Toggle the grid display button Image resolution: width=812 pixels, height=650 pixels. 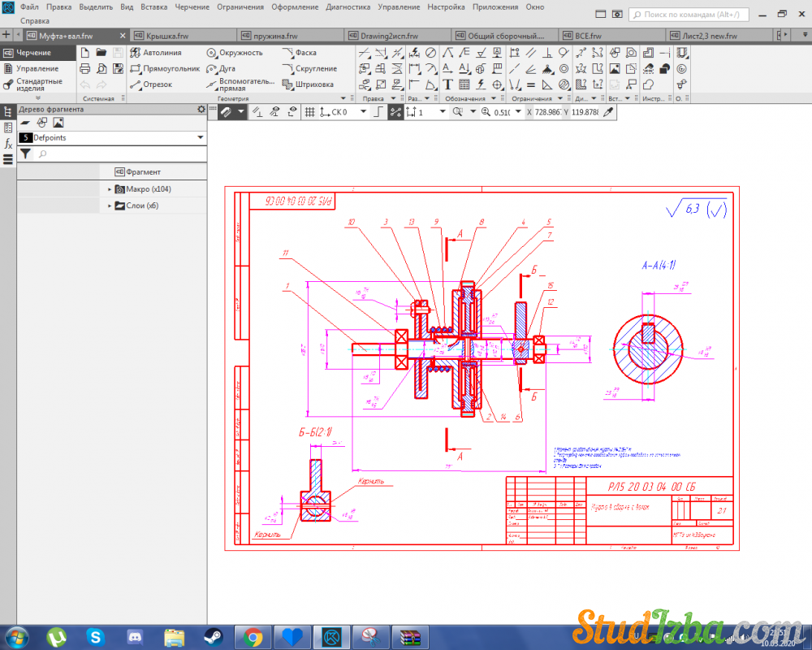(309, 112)
